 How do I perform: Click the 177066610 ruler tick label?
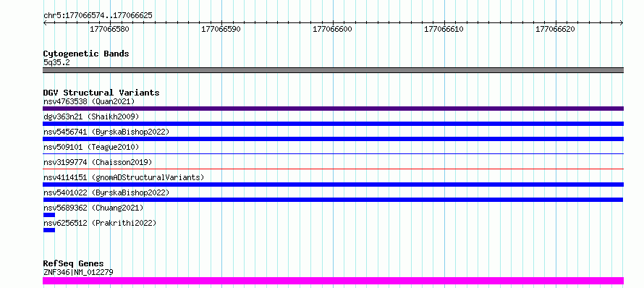[x=444, y=30]
